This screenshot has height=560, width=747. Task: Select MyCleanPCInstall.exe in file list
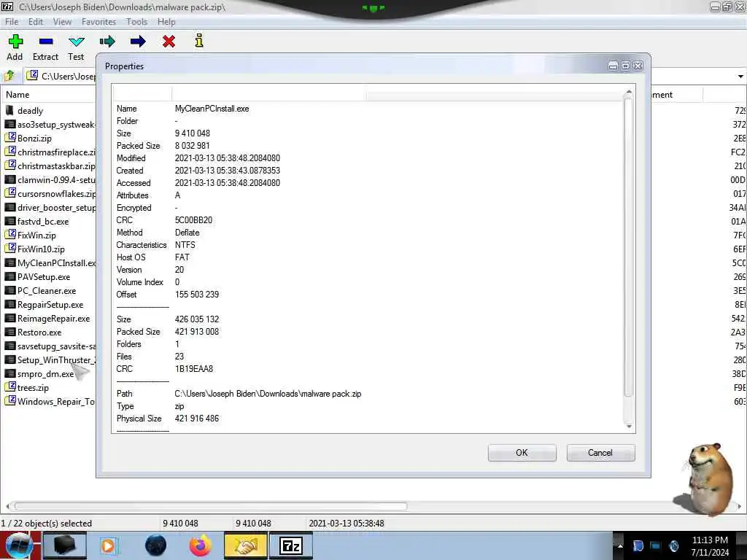click(x=56, y=262)
